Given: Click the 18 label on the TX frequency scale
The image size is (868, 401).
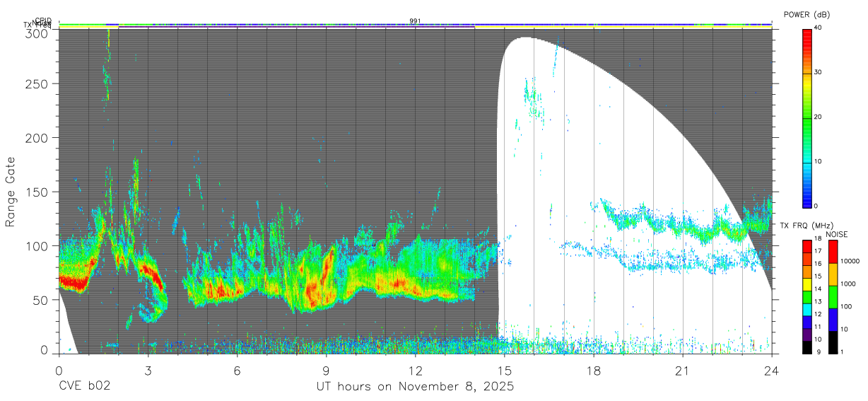Looking at the screenshot, I should point(818,239).
